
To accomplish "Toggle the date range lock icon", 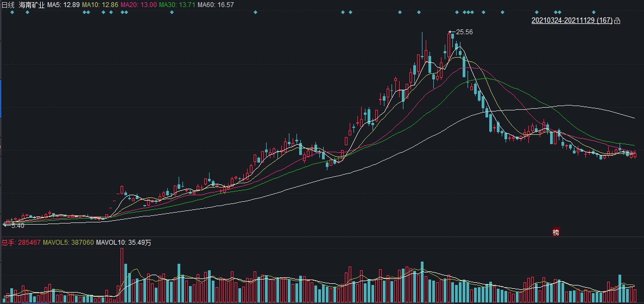I will click(x=617, y=21).
